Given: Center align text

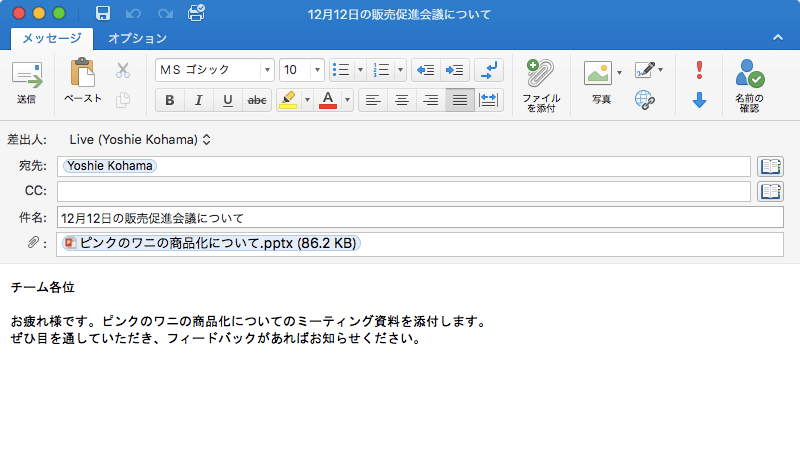Looking at the screenshot, I should click(402, 100).
